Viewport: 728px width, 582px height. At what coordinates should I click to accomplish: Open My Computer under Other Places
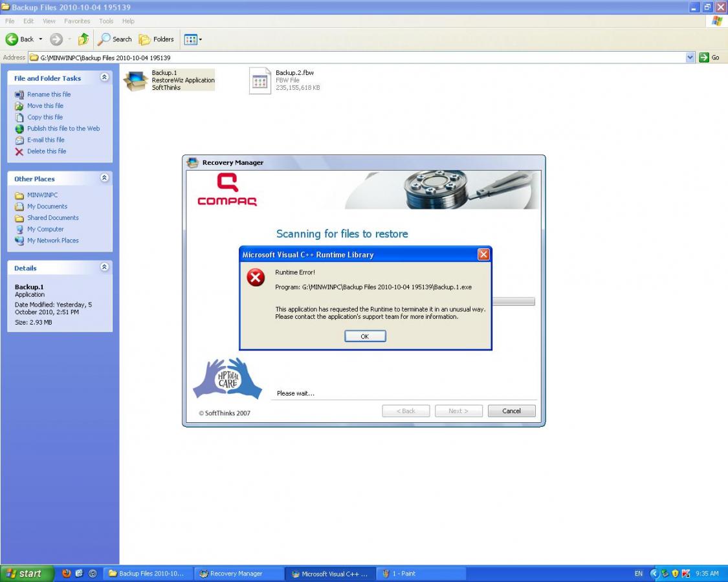pyautogui.click(x=45, y=230)
